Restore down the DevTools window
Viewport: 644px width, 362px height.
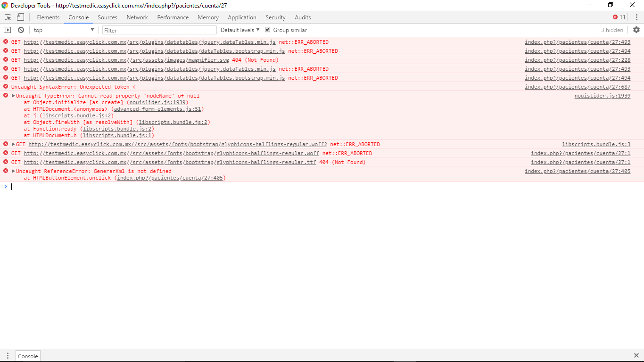[x=611, y=5]
